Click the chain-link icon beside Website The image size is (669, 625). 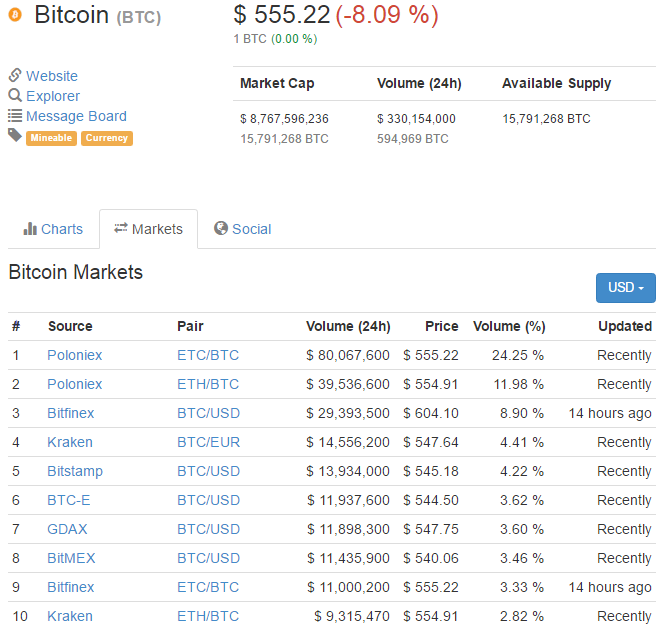point(15,76)
